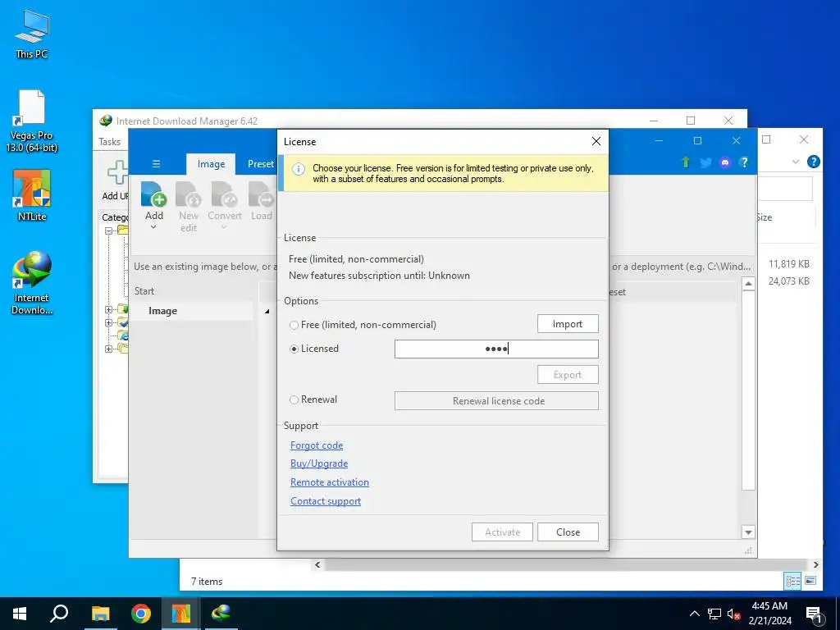
Task: Switch to NTLite in the taskbar
Action: 181,614
